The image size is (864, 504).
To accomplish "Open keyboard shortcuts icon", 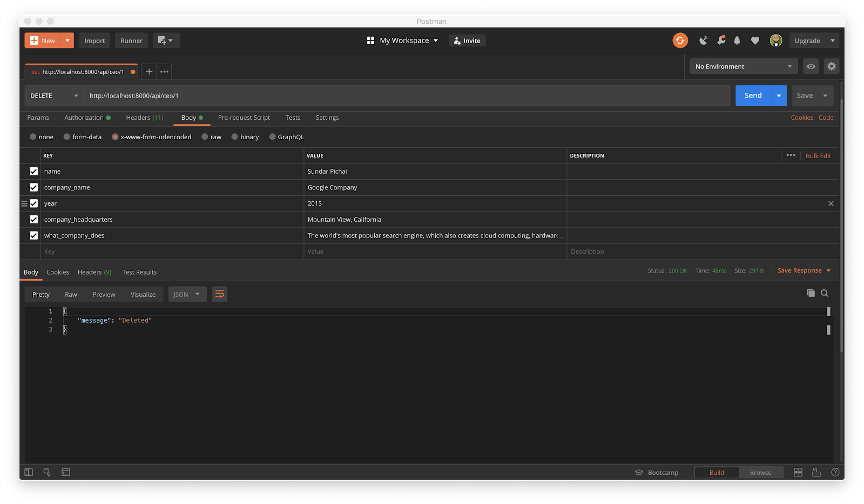I will coord(816,472).
